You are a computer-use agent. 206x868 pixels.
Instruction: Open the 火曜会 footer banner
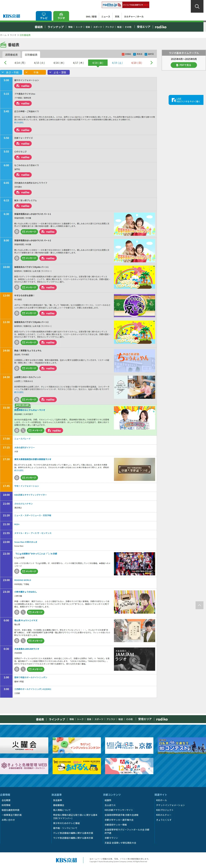tap(24, 745)
